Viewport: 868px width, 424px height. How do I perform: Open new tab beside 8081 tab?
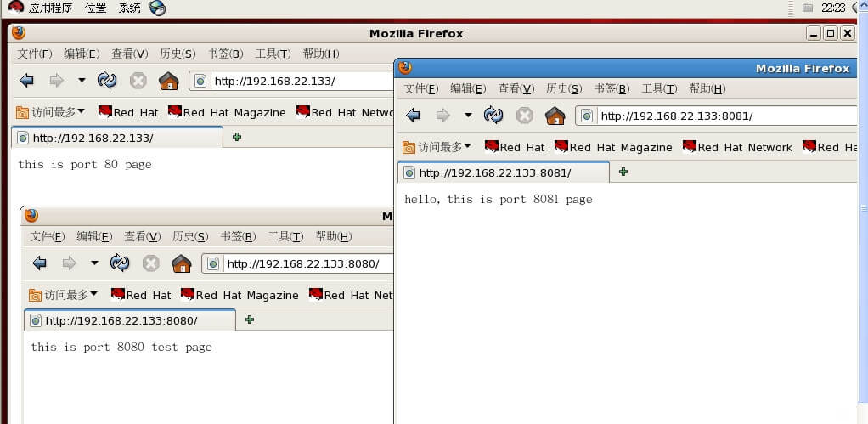[x=623, y=172]
